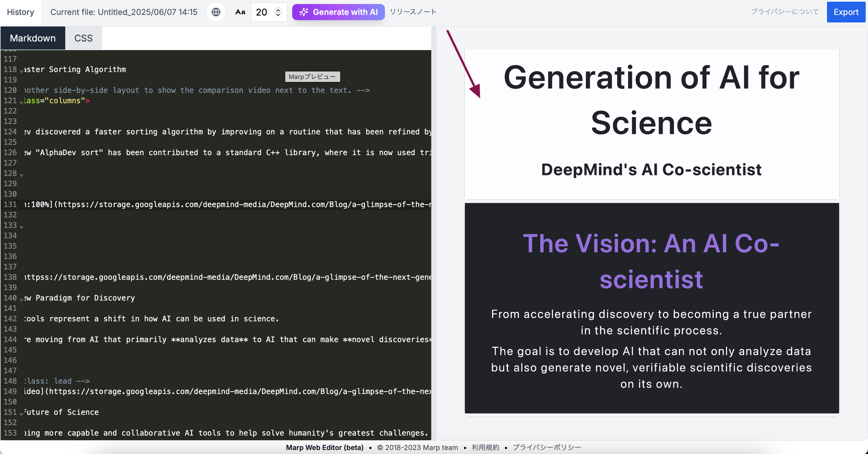Click the line 'ew Paradigm for Discovery'
Viewport: 868px width, 454px height.
[x=79, y=298]
